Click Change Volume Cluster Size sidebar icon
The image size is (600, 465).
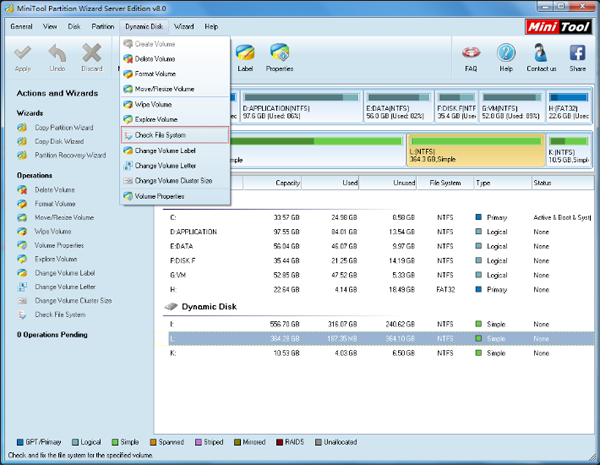tap(22, 301)
